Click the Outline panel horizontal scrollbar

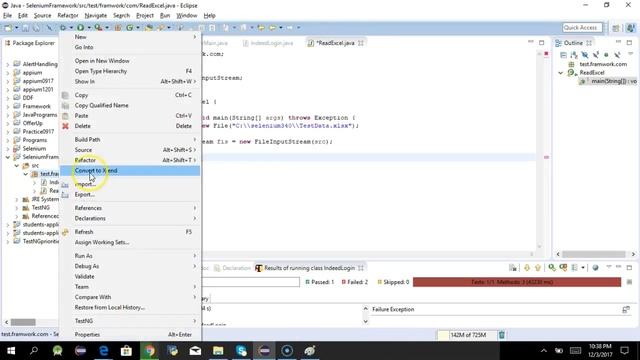tap(594, 254)
